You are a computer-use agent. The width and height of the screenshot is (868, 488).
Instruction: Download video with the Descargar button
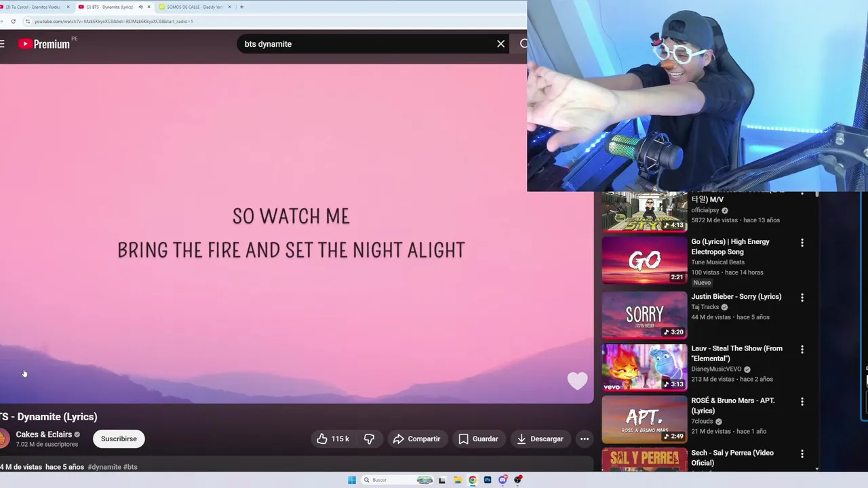(540, 439)
